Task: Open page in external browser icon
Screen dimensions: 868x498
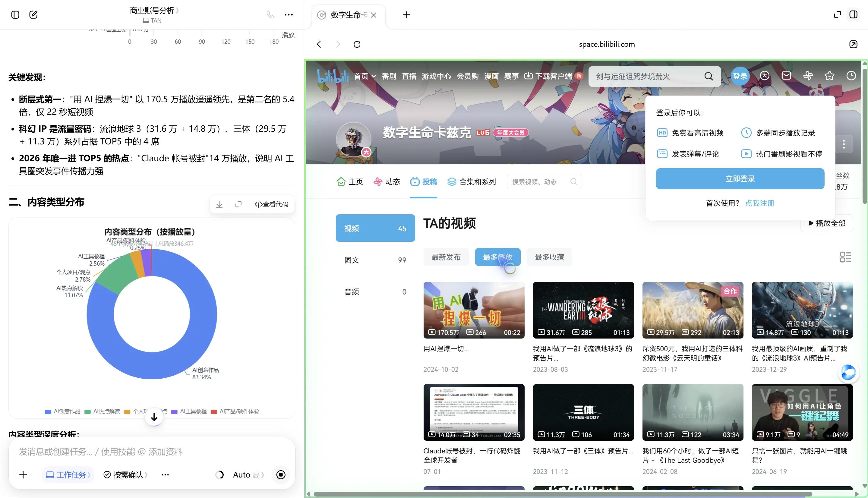Action: (854, 44)
